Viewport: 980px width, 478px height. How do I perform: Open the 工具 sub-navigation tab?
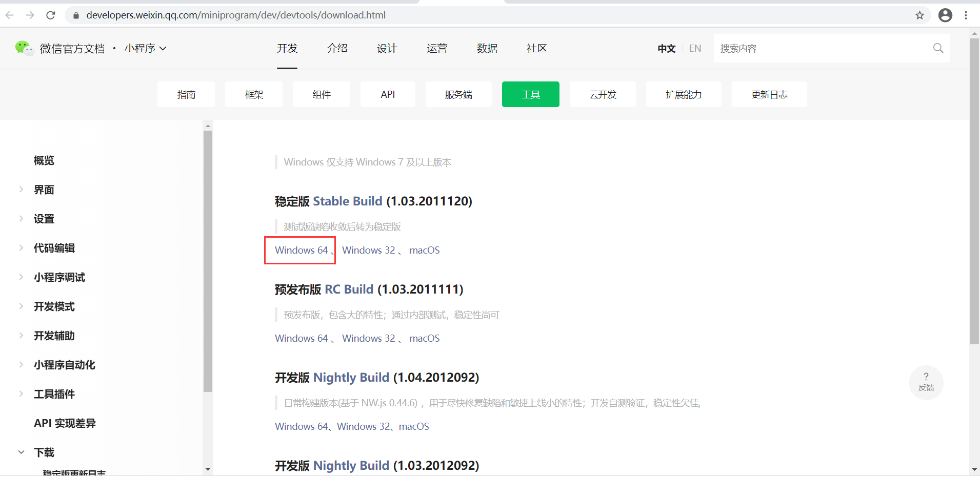point(531,94)
